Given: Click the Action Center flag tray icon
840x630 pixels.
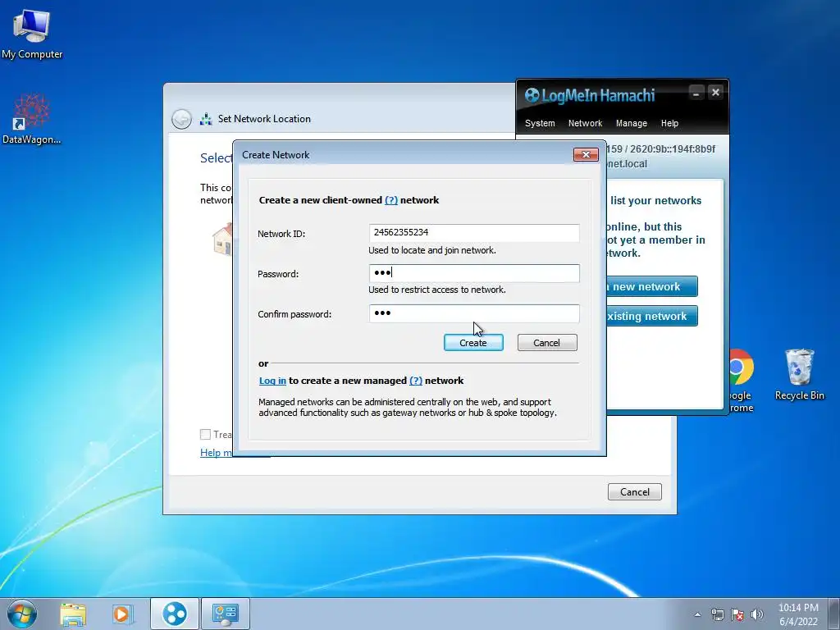Looking at the screenshot, I should [737, 614].
